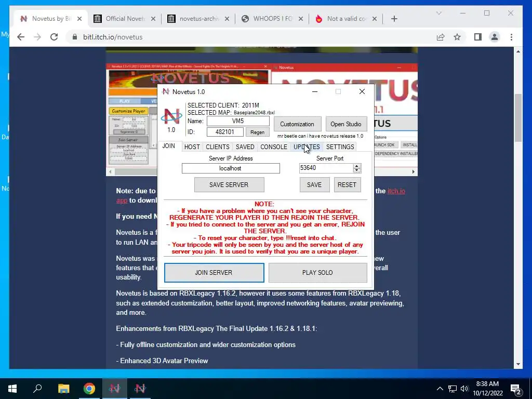Click Regen to regenerate player ID
This screenshot has height=399, width=532.
[x=258, y=132]
